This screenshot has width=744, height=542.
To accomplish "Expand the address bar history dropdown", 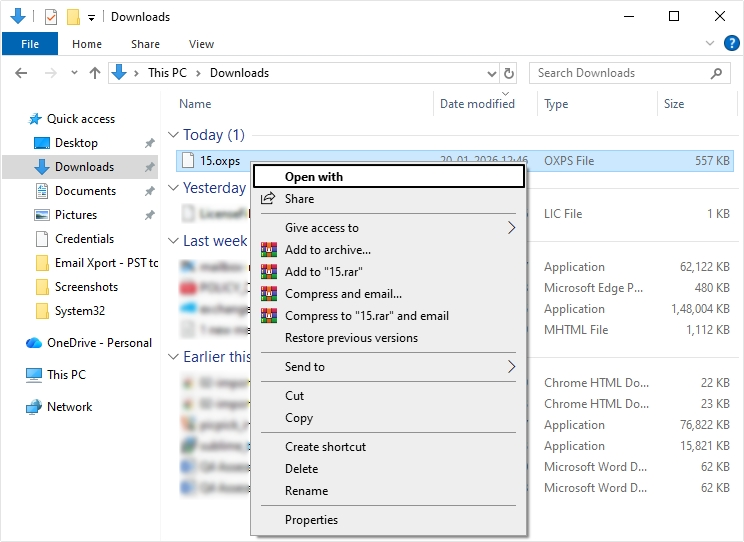I will [x=492, y=74].
